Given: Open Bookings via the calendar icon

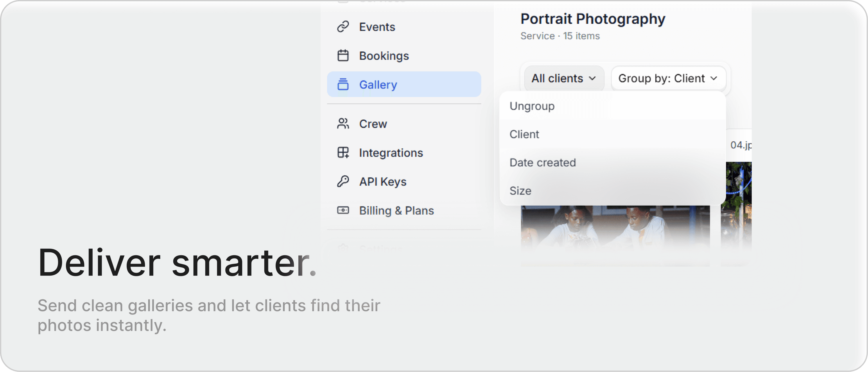Looking at the screenshot, I should 343,55.
